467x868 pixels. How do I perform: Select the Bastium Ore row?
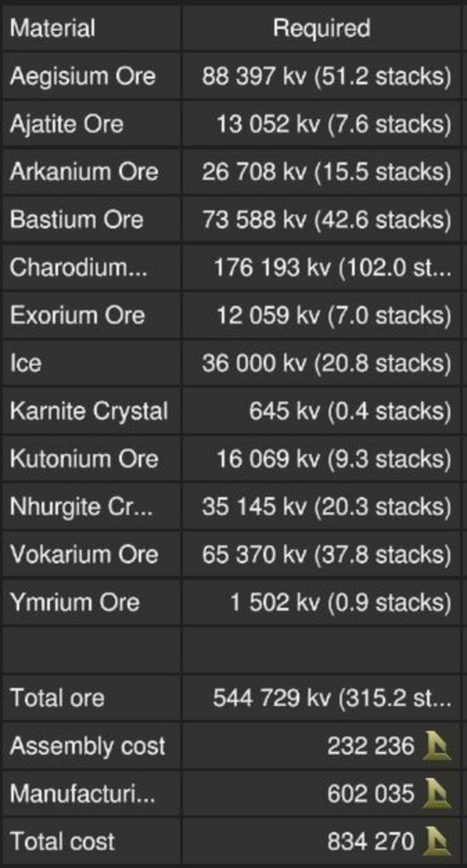(231, 219)
